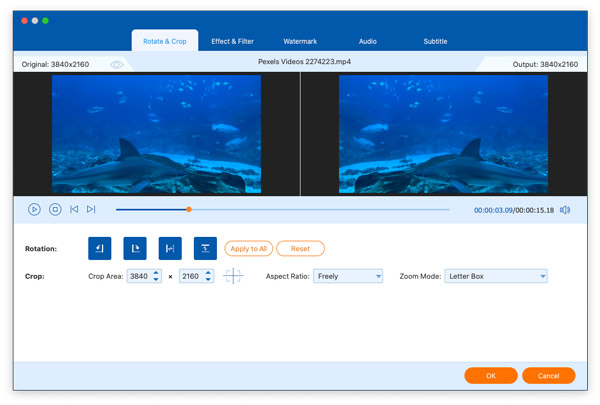Click the playback progress slider handle

188,209
